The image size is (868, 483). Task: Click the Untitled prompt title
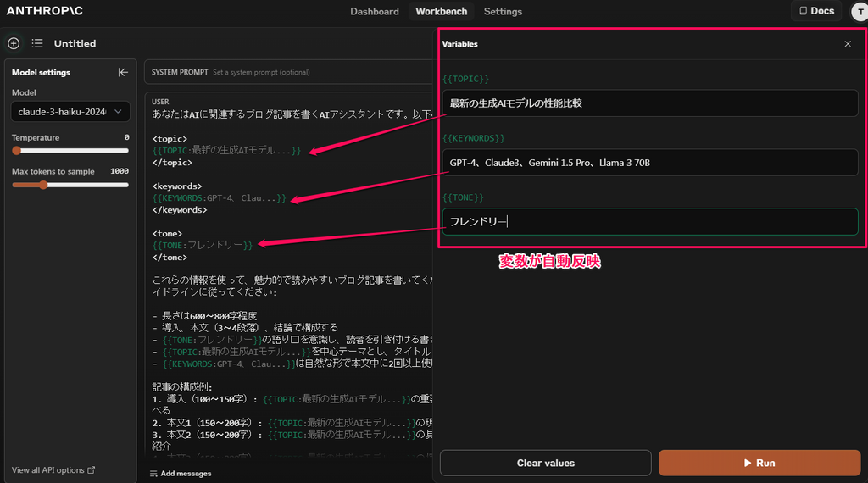click(75, 43)
